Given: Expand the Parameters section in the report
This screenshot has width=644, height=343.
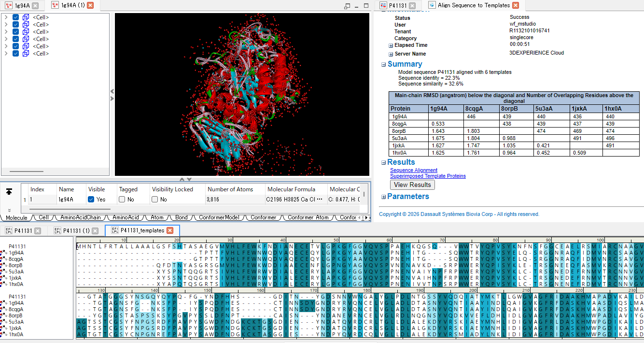Looking at the screenshot, I should tap(384, 197).
